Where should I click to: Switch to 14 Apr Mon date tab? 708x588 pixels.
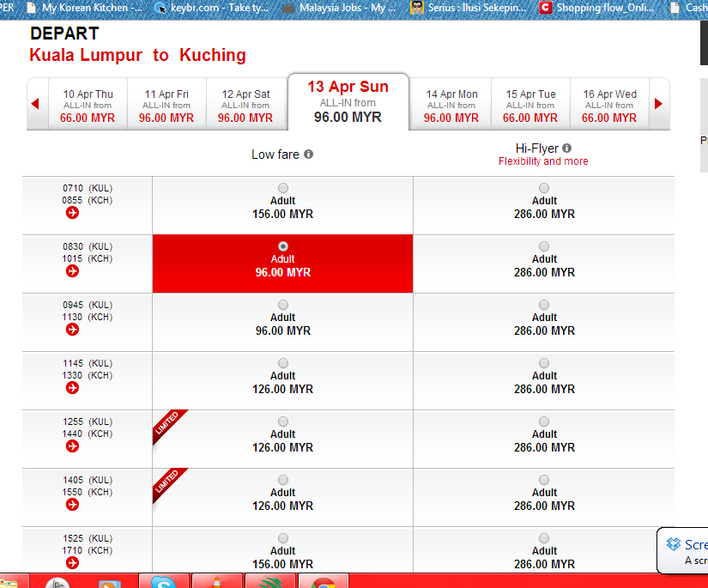[x=451, y=106]
